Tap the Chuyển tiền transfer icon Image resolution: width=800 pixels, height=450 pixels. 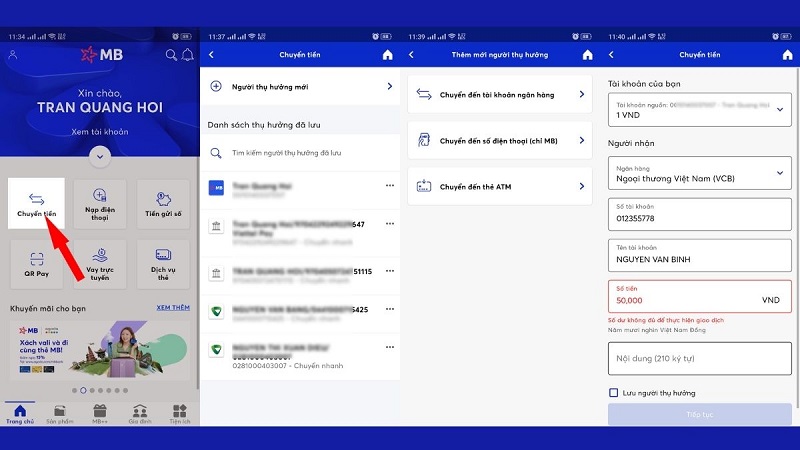[x=36, y=203]
